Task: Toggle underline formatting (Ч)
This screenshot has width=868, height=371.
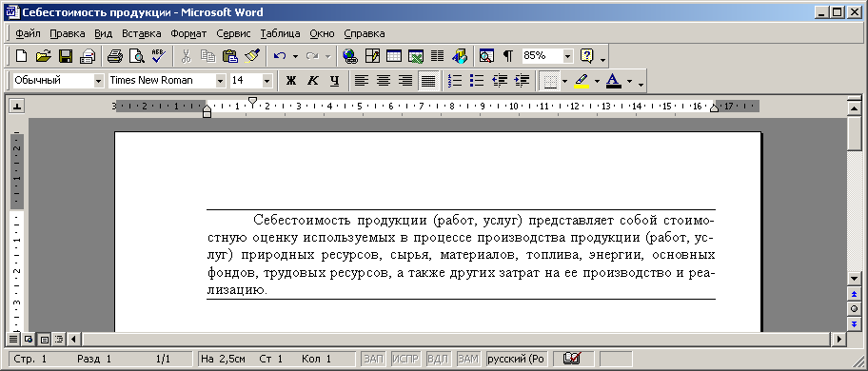Action: click(334, 81)
